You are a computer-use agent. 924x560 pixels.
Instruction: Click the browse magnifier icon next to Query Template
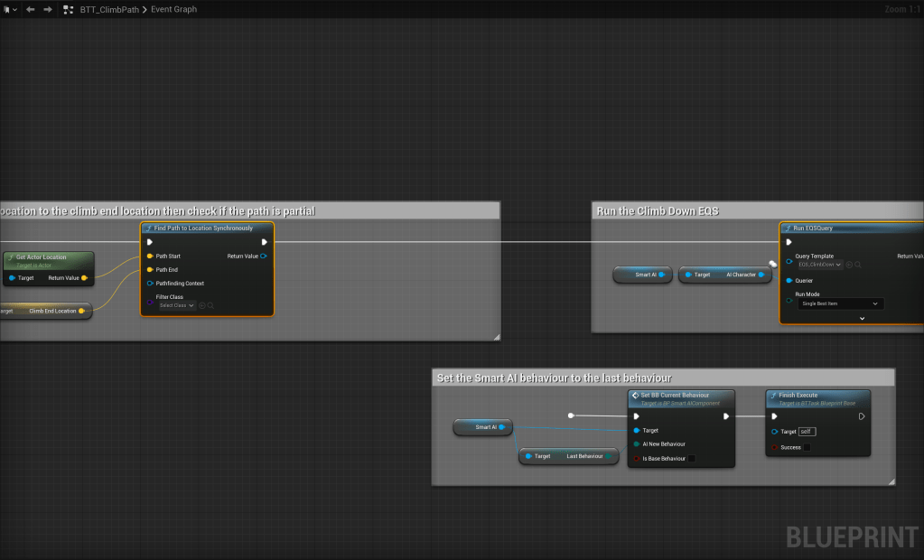pos(857,265)
